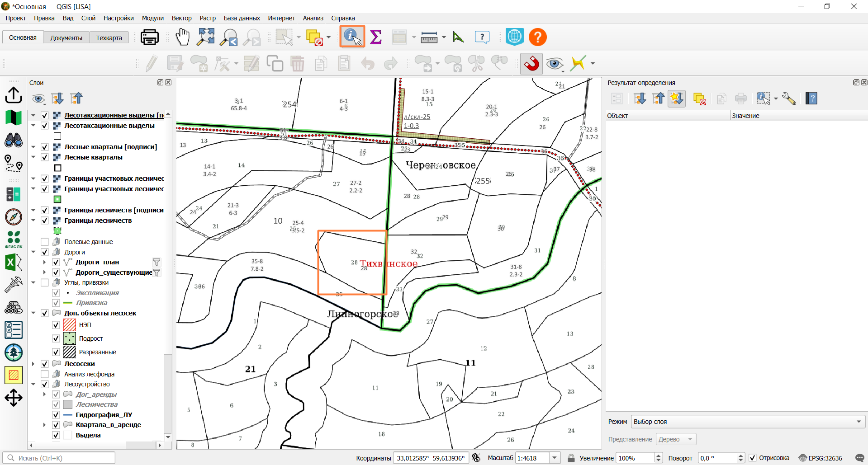Click the upload arrow icon in sidebar
The height and width of the screenshot is (465, 868).
click(x=14, y=95)
